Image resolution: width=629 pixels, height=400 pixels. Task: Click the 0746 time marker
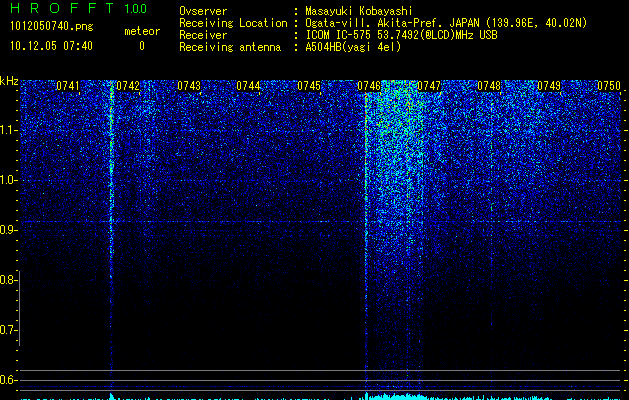tap(369, 86)
